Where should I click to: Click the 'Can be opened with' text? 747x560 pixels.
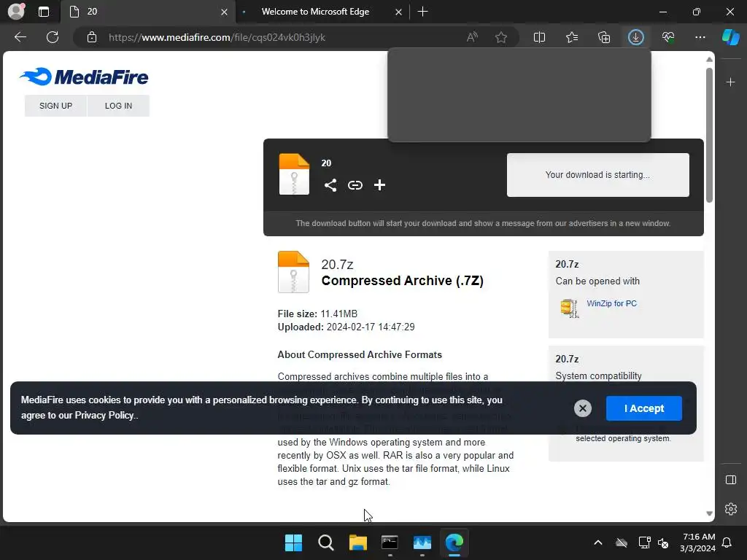click(x=597, y=281)
